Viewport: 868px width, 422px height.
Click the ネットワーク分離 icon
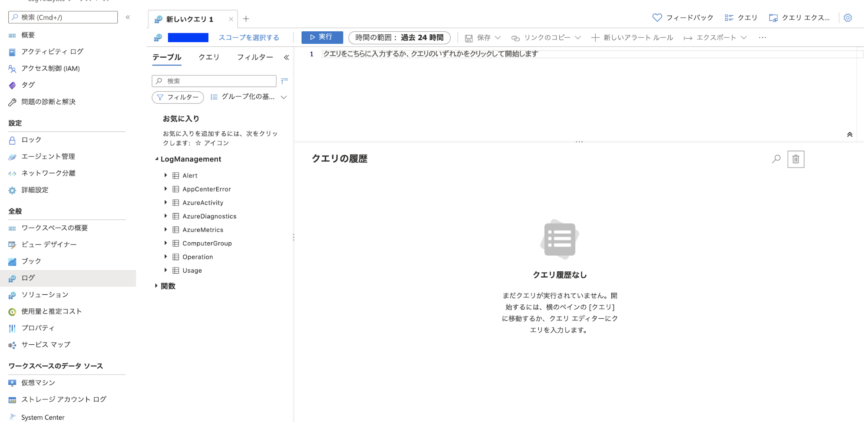12,174
